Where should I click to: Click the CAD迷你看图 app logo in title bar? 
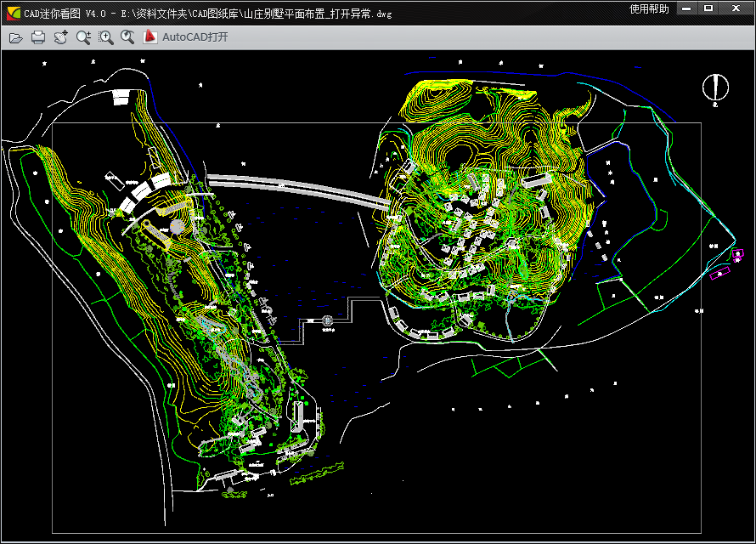click(12, 10)
